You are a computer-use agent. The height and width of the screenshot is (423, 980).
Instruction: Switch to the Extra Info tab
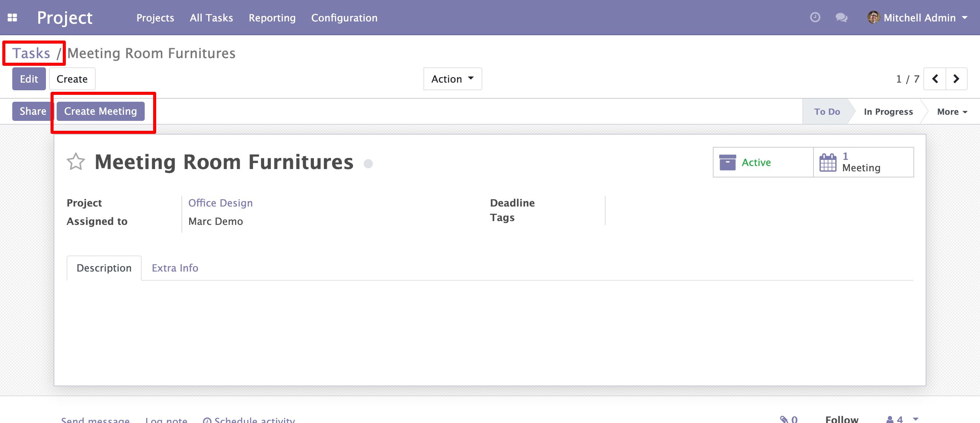pos(175,268)
